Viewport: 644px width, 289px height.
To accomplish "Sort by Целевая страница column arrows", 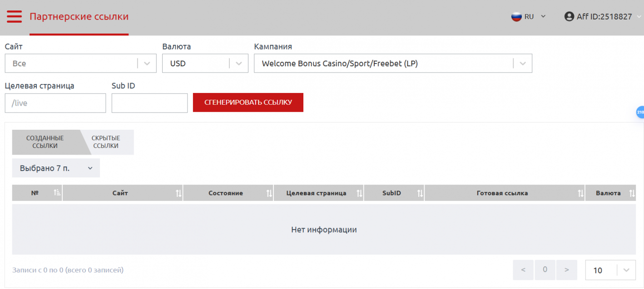I will (359, 193).
